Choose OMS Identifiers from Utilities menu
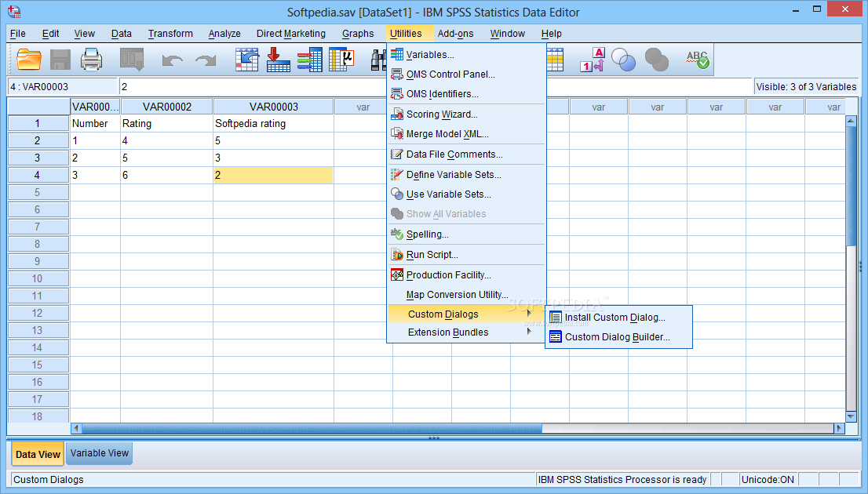868x494 pixels. pyautogui.click(x=467, y=94)
